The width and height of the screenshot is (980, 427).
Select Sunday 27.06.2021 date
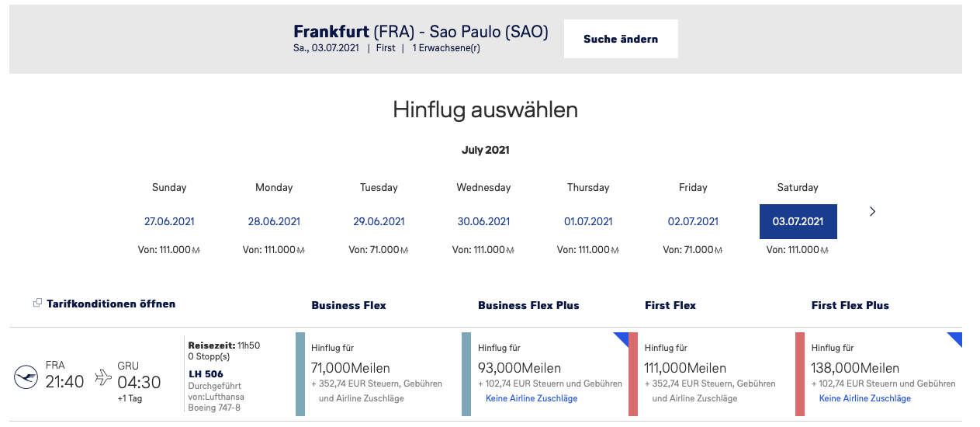tap(169, 221)
